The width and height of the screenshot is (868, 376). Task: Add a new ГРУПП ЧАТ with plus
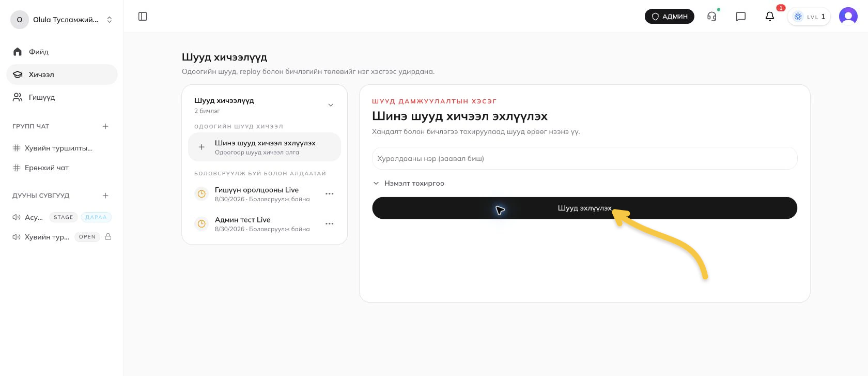pos(105,126)
